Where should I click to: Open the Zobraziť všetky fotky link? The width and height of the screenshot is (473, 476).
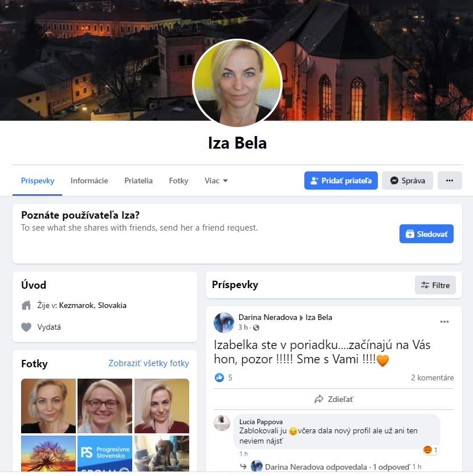point(149,363)
